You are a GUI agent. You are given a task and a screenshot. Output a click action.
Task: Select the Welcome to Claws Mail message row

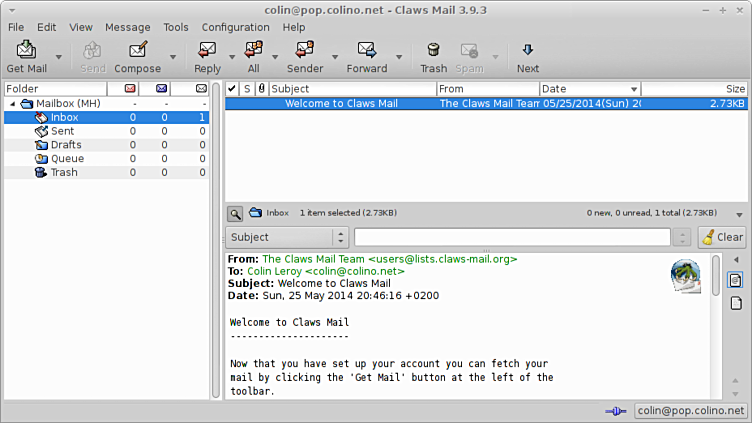[x=486, y=104]
